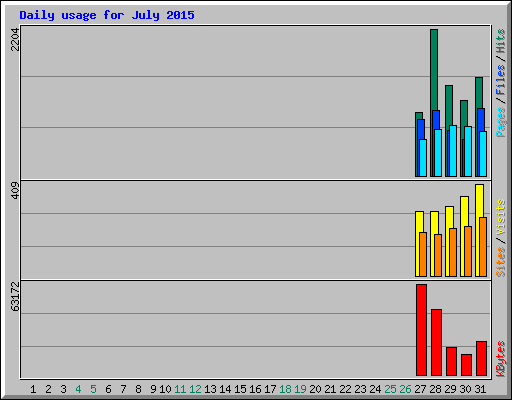Click the red KBytes bar for day 29
Viewport: 512px width, 400px height.
[451, 362]
